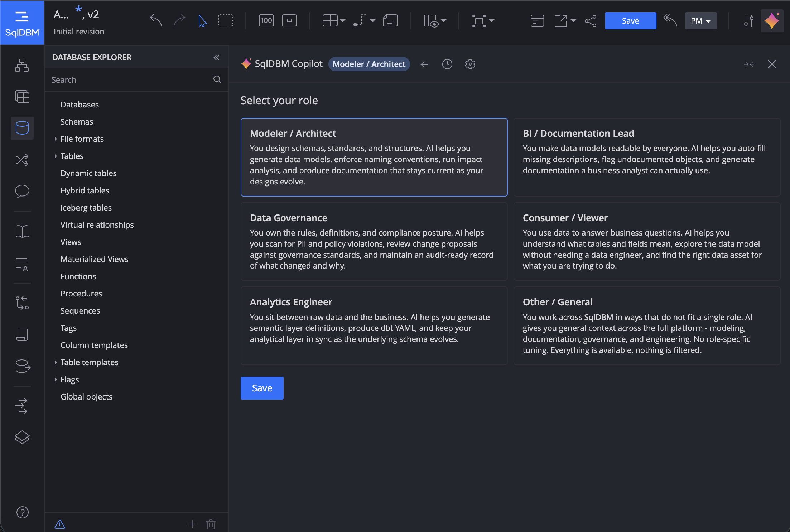Redo the last action
The height and width of the screenshot is (532, 790).
click(x=179, y=20)
